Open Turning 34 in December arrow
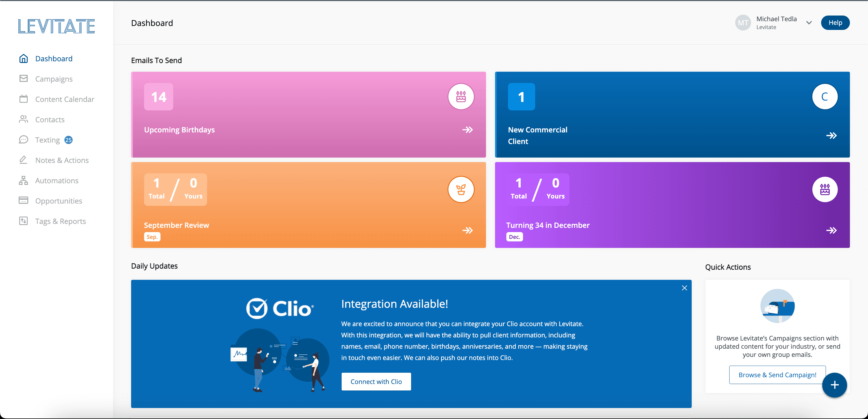 831,230
